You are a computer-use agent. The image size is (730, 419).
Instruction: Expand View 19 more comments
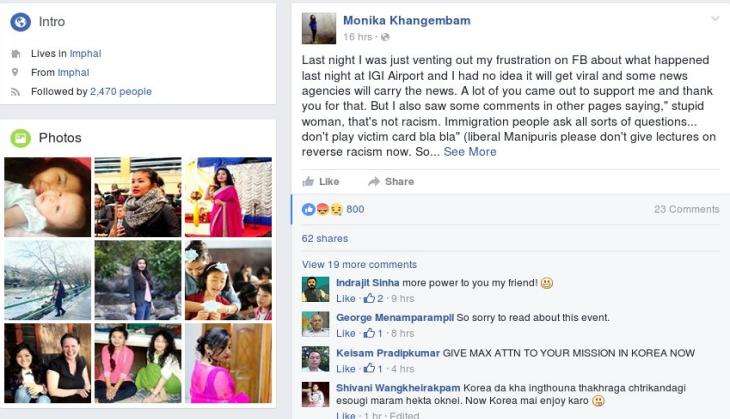click(359, 264)
